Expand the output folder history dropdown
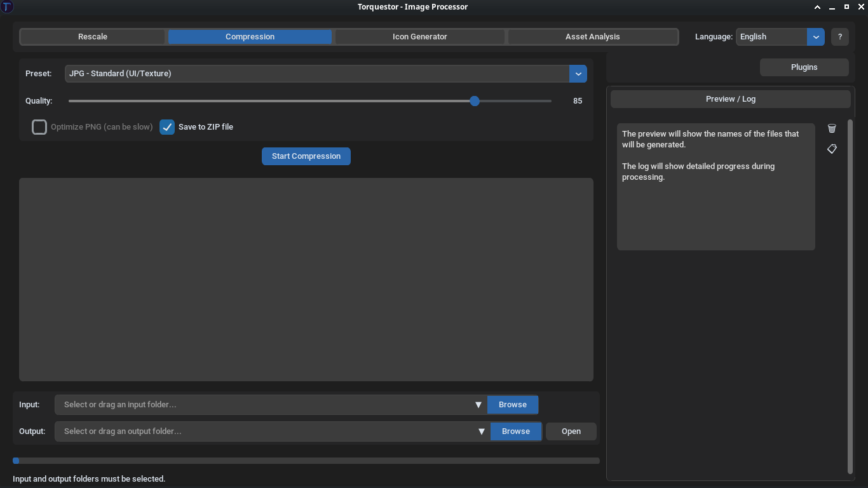The width and height of the screenshot is (868, 488). pyautogui.click(x=481, y=431)
